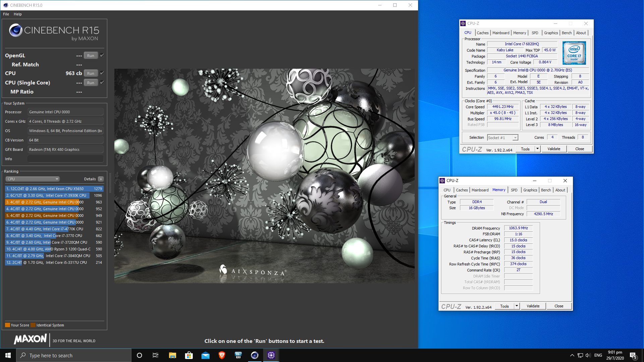Open Cortana circle on the taskbar
The height and width of the screenshot is (362, 644).
139,355
